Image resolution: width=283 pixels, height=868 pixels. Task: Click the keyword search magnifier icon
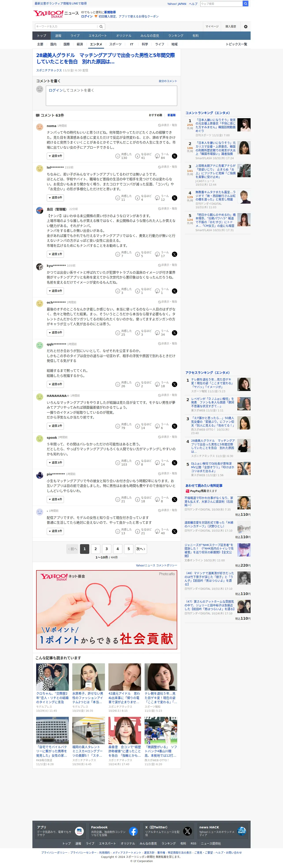coord(101,27)
